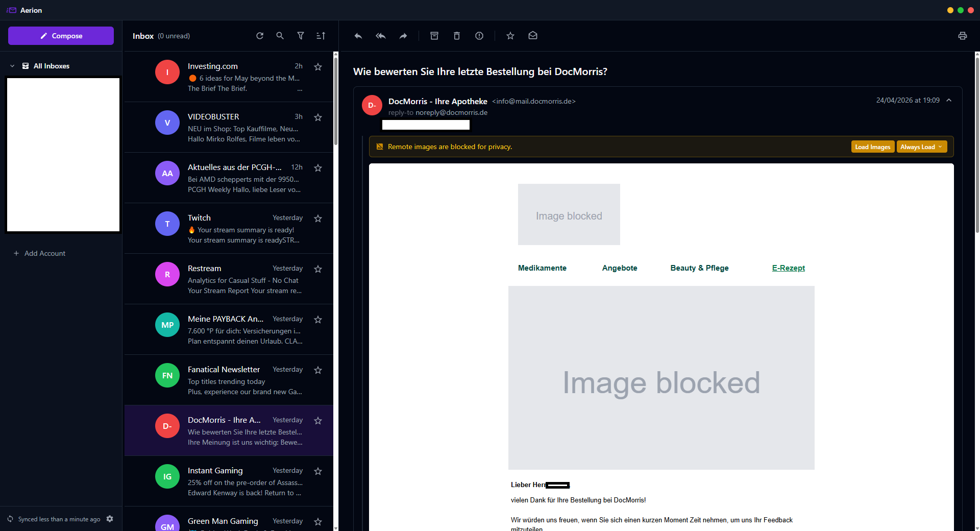Image resolution: width=980 pixels, height=531 pixels.
Task: Star the Aktuelles aus der PCGH email
Action: [x=318, y=168]
